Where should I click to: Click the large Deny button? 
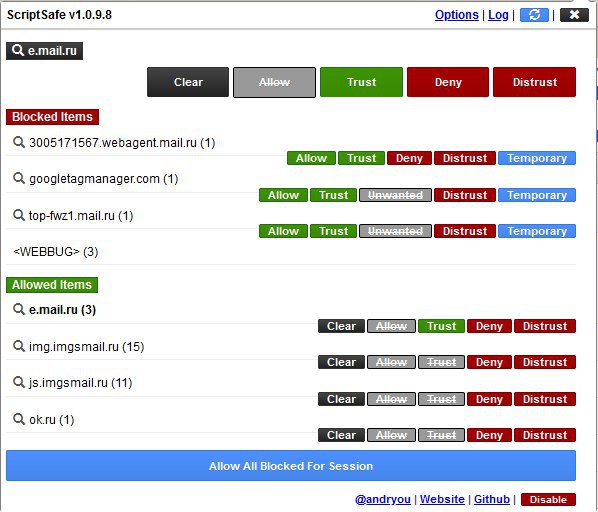coord(448,82)
